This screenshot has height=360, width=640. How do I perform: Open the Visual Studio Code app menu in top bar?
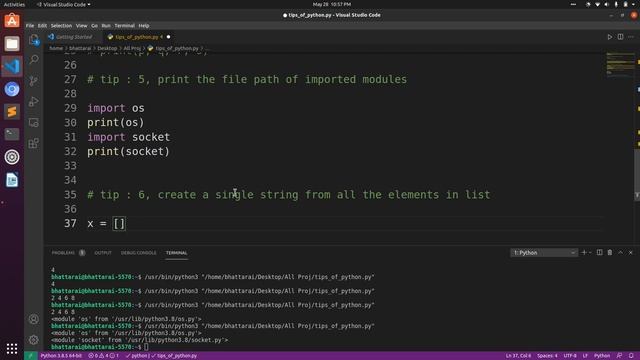[64, 4]
